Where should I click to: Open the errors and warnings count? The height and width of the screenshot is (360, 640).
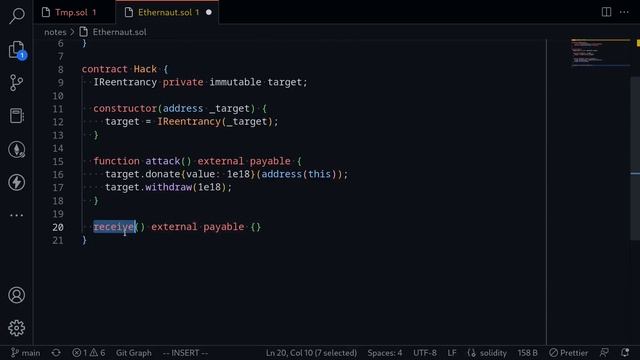[89, 353]
